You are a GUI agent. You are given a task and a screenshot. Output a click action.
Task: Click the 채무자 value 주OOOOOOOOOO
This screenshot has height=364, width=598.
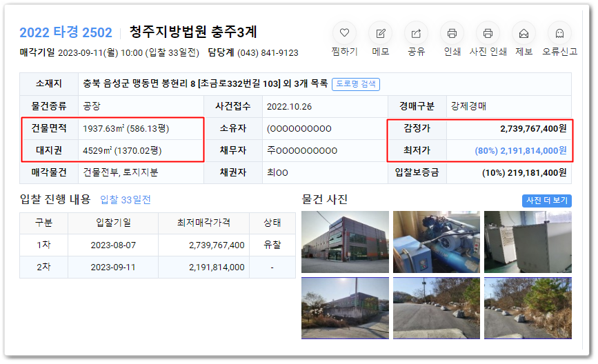pos(302,150)
